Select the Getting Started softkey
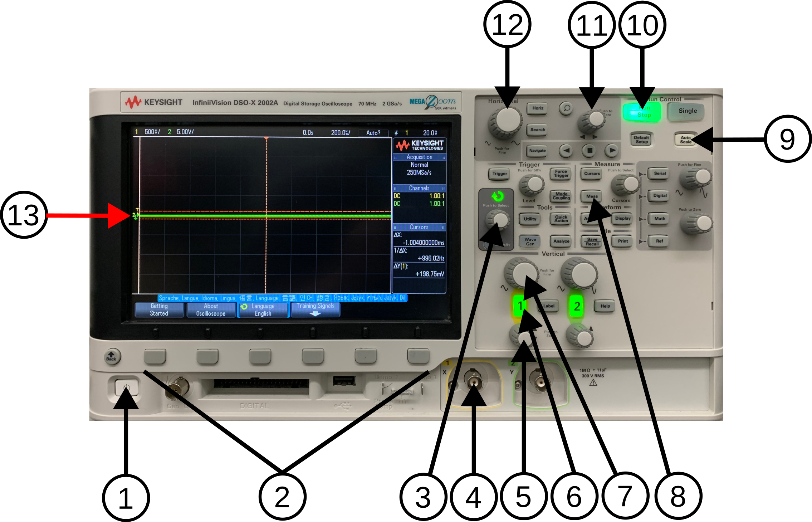Screen dimensions: 812x522 159,310
